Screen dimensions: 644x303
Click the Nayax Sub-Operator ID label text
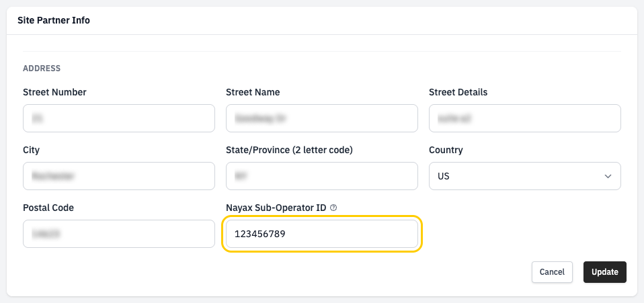[x=276, y=208]
